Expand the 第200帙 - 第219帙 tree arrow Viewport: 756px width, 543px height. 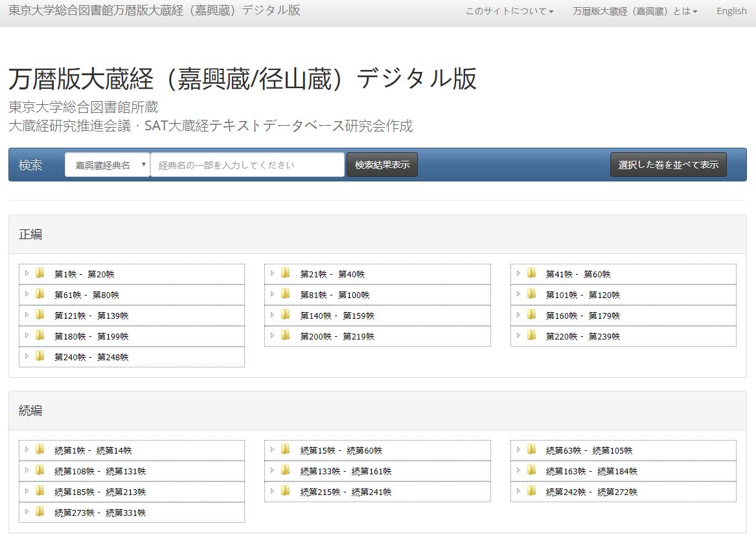click(273, 336)
